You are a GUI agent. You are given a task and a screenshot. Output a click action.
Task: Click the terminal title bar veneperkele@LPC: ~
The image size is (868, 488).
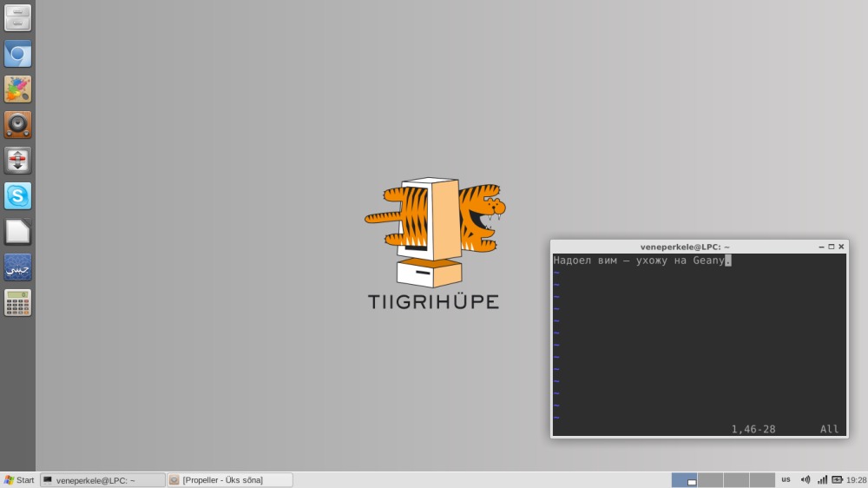point(685,247)
